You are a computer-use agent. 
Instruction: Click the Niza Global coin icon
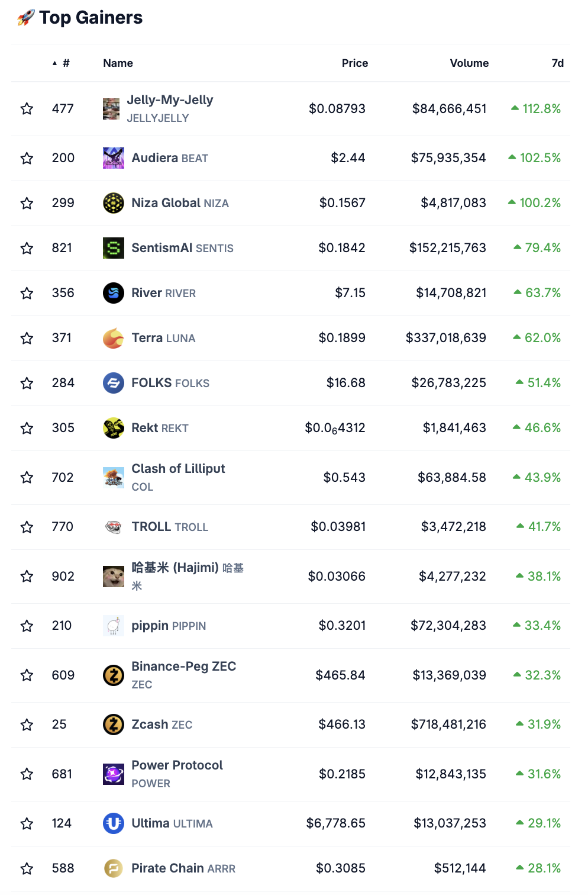[x=113, y=203]
